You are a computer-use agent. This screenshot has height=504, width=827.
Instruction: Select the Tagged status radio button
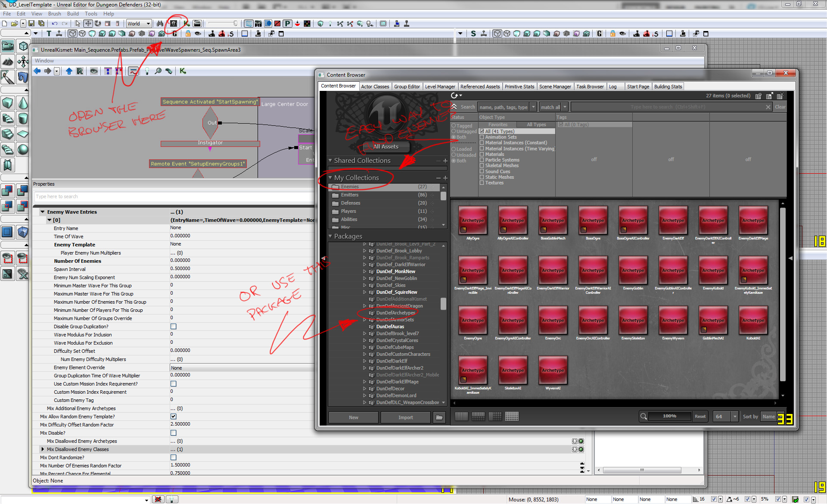tap(454, 126)
